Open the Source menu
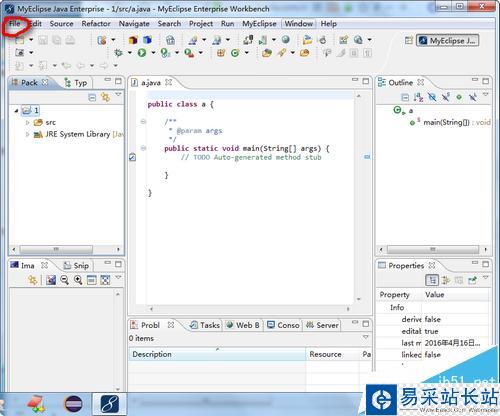Image resolution: width=500 pixels, height=416 pixels. tap(61, 24)
